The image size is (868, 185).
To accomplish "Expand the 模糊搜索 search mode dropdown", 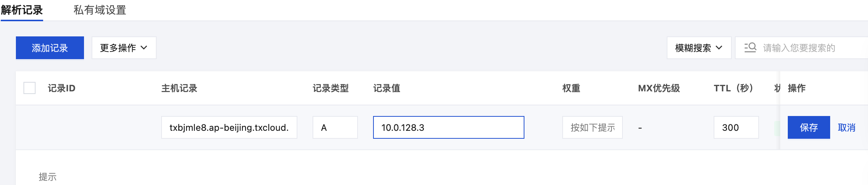I will tap(699, 48).
